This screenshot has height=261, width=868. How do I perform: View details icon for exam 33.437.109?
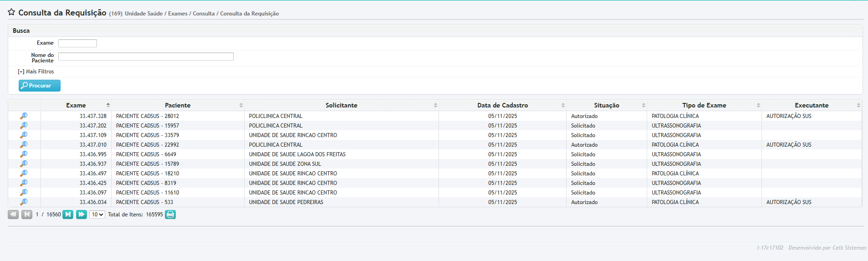24,135
